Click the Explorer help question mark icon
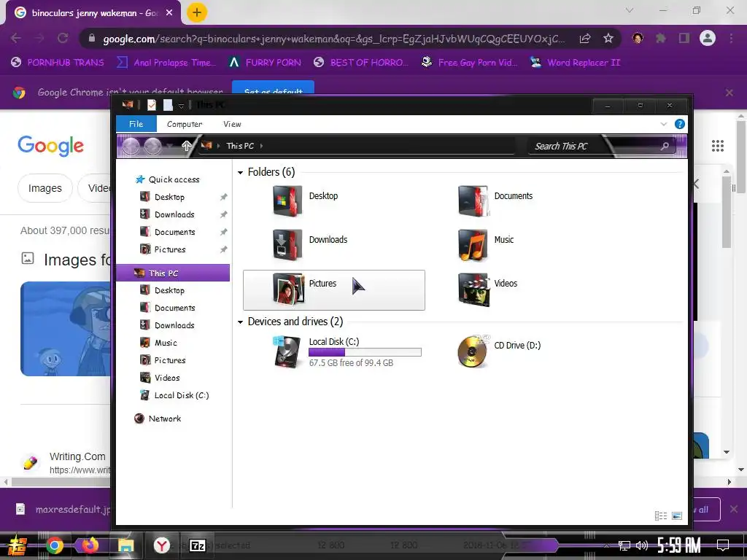Viewport: 747px width, 560px height. (680, 124)
